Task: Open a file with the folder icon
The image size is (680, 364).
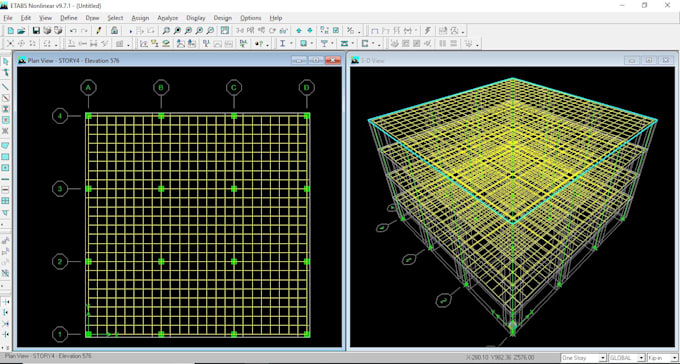Action: pos(21,31)
